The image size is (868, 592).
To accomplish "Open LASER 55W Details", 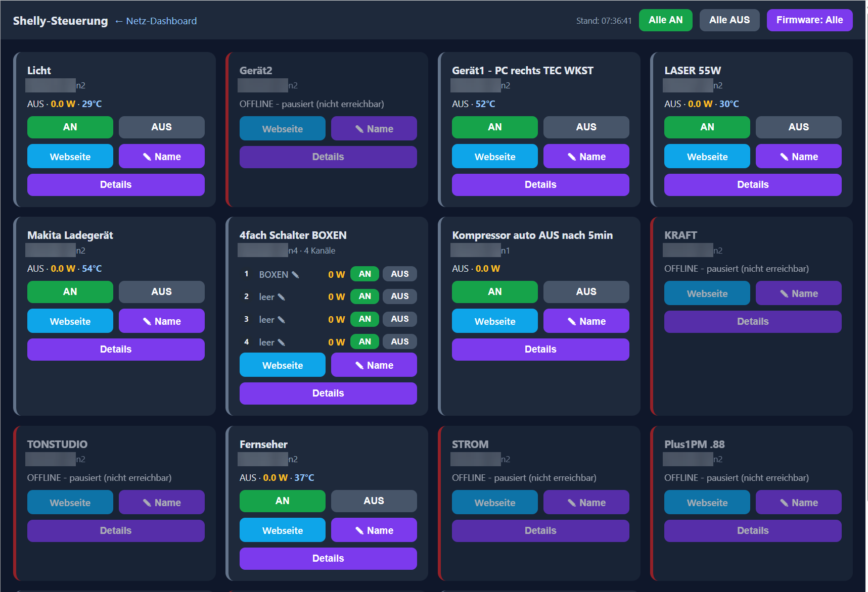I will [x=753, y=185].
